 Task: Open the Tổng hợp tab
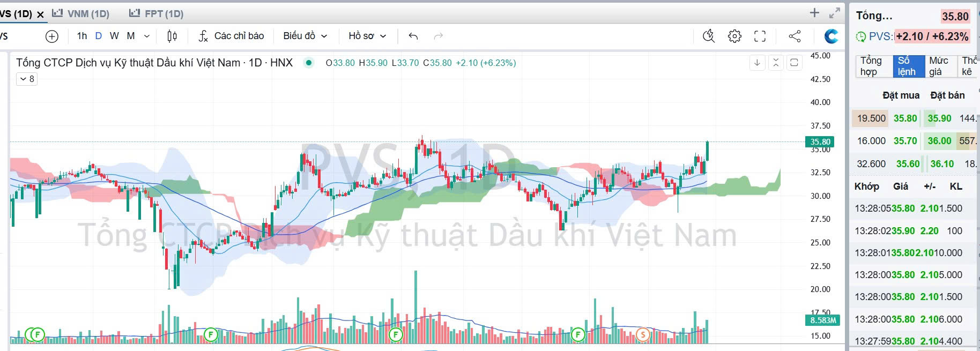pyautogui.click(x=873, y=66)
